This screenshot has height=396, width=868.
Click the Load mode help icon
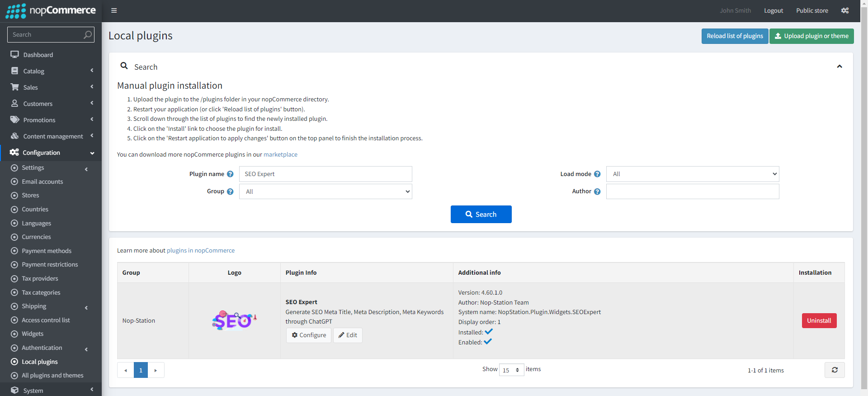(x=597, y=174)
